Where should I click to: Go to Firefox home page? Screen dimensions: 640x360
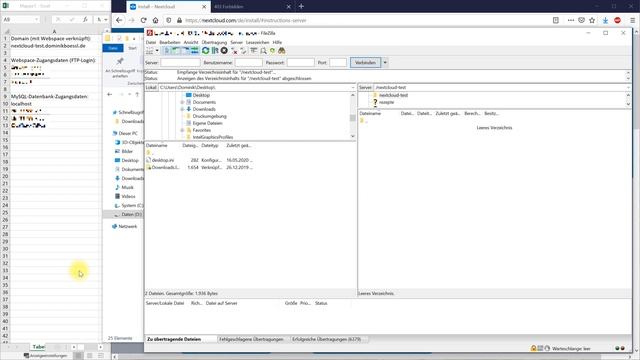pyautogui.click(x=156, y=20)
